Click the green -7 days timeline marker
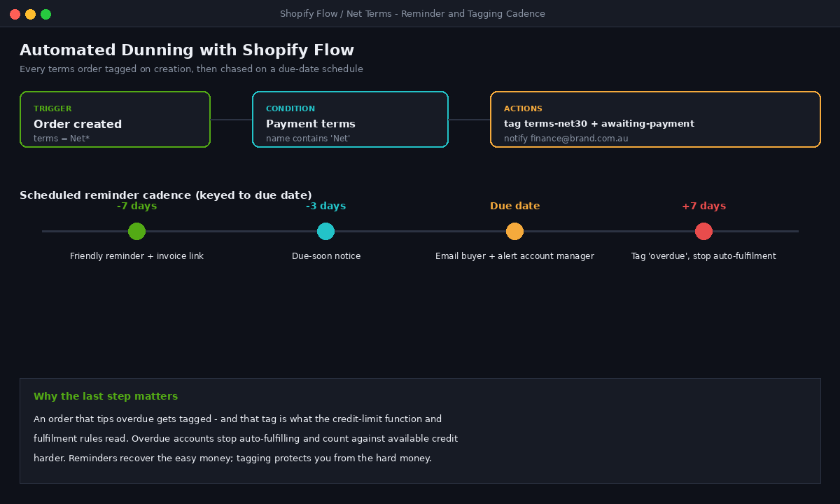This screenshot has height=504, width=840. (136, 231)
